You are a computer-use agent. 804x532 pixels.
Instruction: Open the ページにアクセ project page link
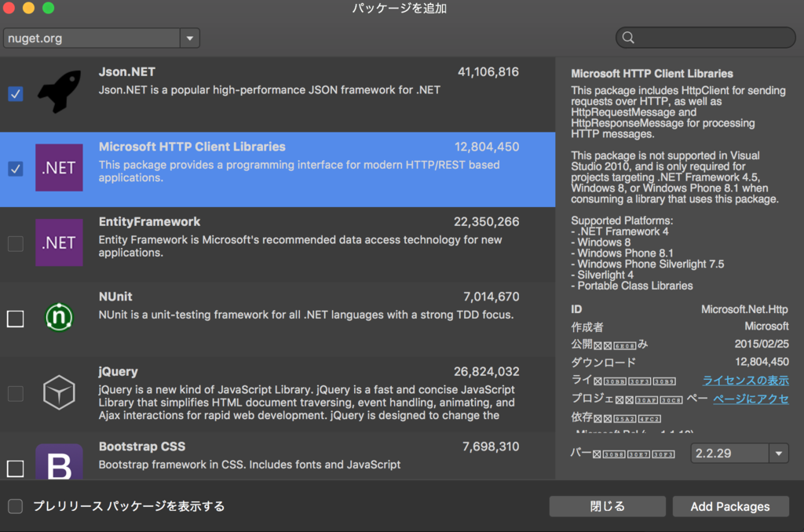[751, 399]
